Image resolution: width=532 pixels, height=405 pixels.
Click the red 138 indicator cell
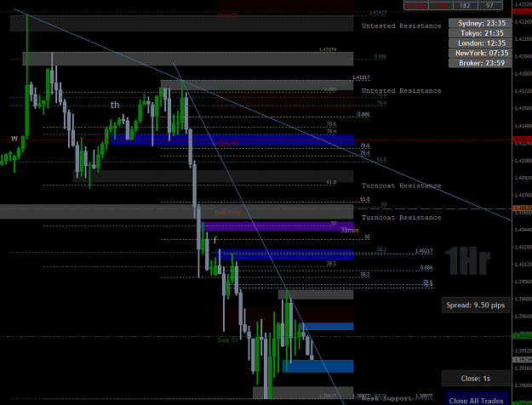441,5
